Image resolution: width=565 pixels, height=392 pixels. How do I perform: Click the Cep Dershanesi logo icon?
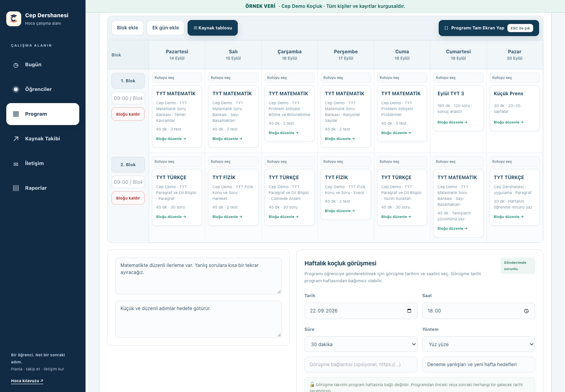click(14, 19)
